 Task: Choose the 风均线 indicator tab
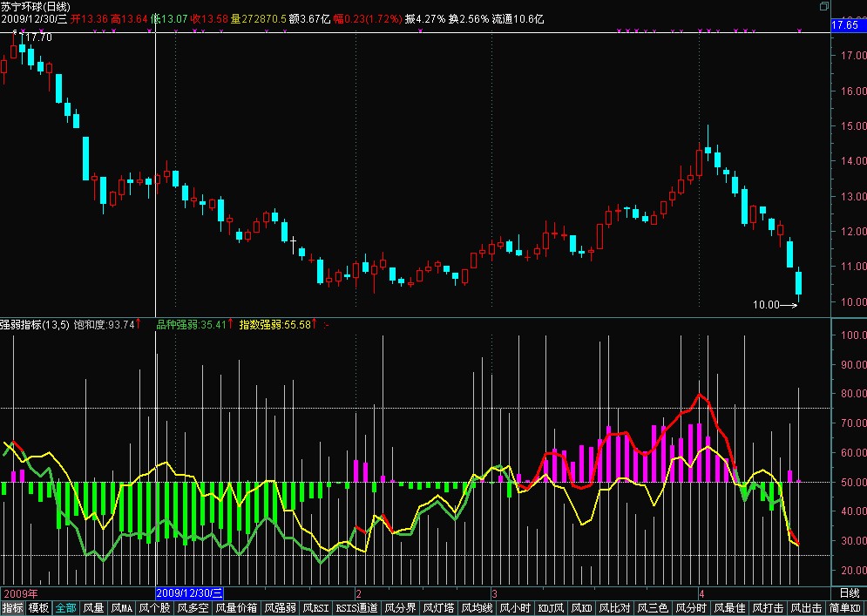click(x=478, y=608)
